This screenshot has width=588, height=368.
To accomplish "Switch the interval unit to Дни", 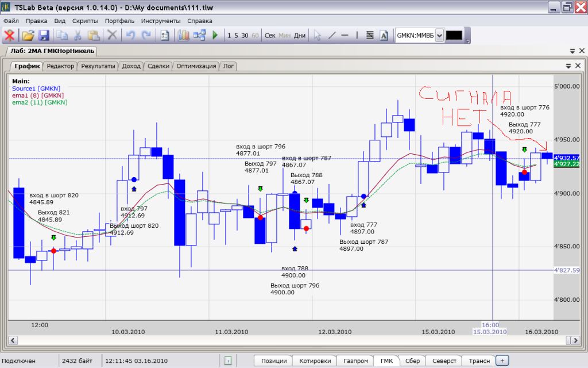I will [x=300, y=36].
